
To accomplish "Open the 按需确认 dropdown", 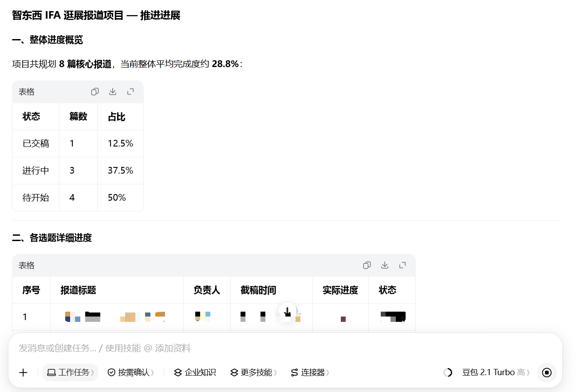I will pos(131,372).
